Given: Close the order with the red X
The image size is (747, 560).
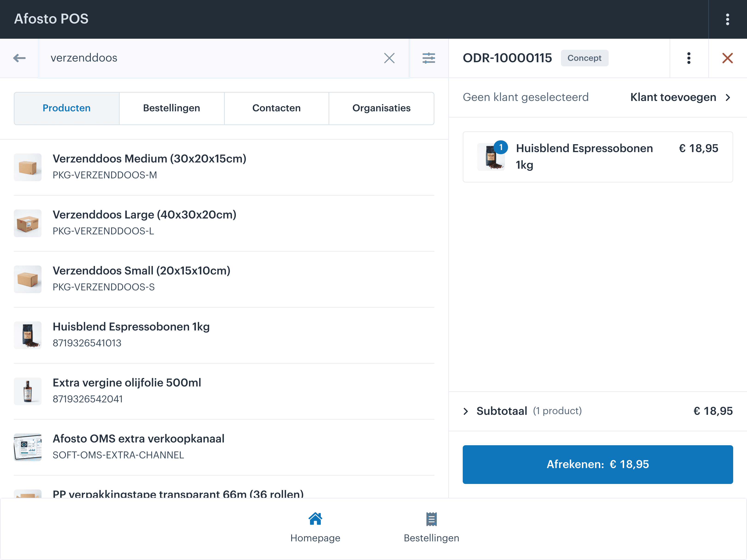Looking at the screenshot, I should (x=727, y=58).
